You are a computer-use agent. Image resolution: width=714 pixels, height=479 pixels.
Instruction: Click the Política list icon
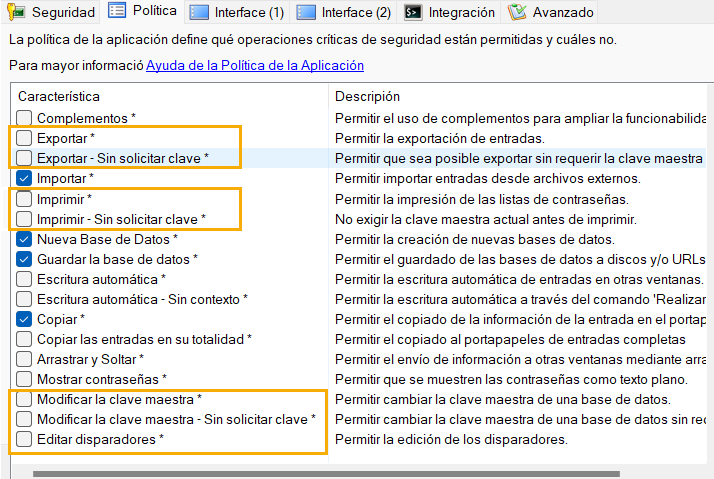pyautogui.click(x=117, y=10)
